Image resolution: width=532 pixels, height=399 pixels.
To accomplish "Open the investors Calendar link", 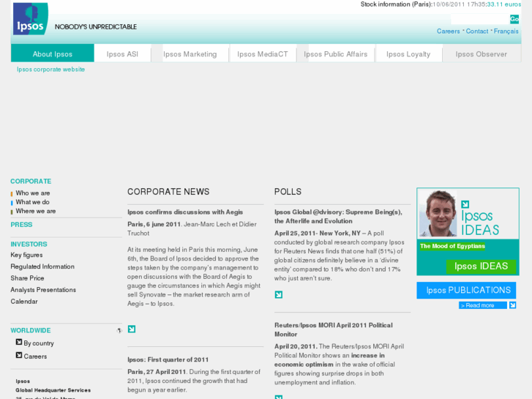I will pyautogui.click(x=24, y=301).
